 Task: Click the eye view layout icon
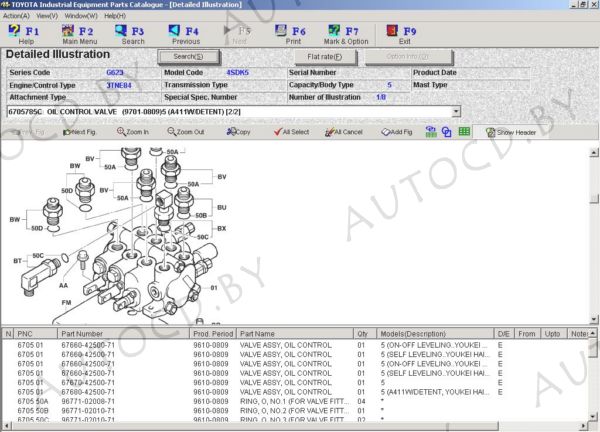click(x=431, y=132)
